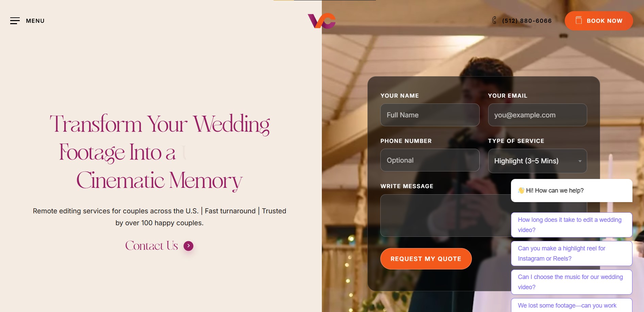Screen dimensions: 644x312
Task: Focus the Full Name field
Action: pos(430,115)
